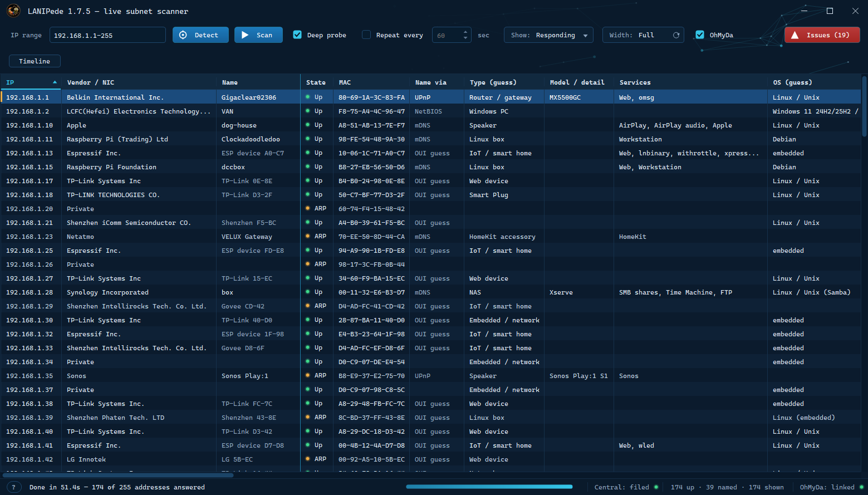Image resolution: width=868 pixels, height=495 pixels.
Task: Select IP address 192.168.1.35
Action: point(30,376)
